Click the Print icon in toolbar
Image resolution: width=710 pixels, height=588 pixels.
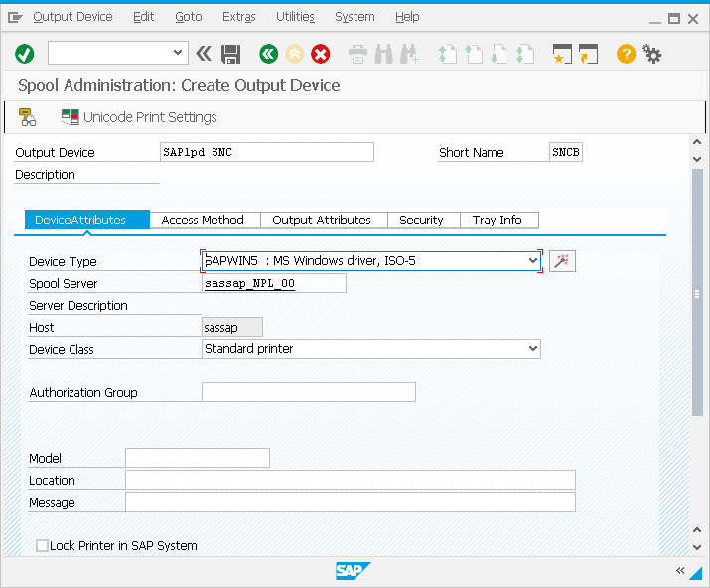[357, 54]
